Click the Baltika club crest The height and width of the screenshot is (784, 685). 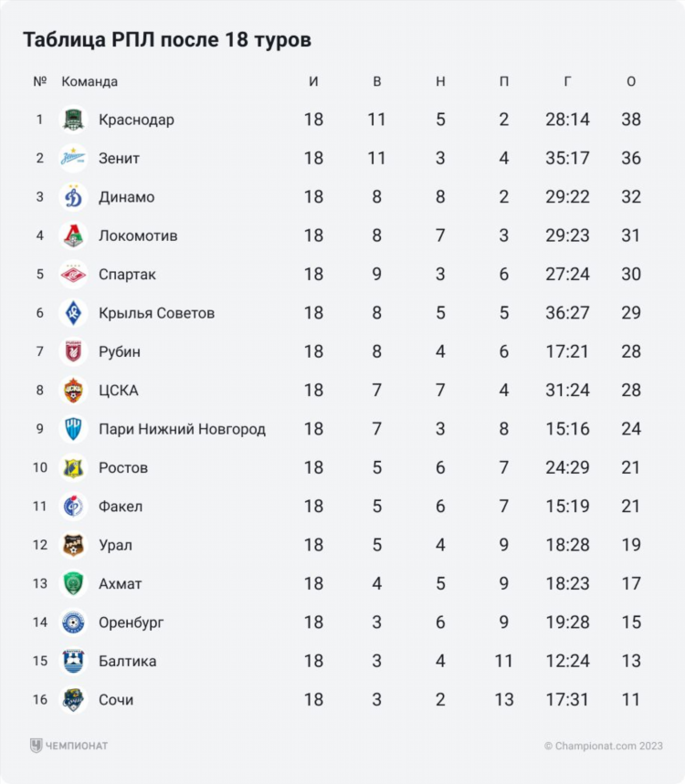point(74,661)
